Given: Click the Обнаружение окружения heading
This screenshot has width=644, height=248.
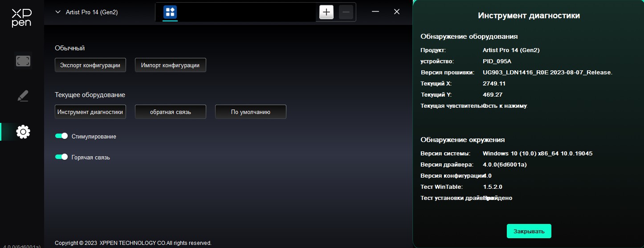Looking at the screenshot, I should 463,140.
